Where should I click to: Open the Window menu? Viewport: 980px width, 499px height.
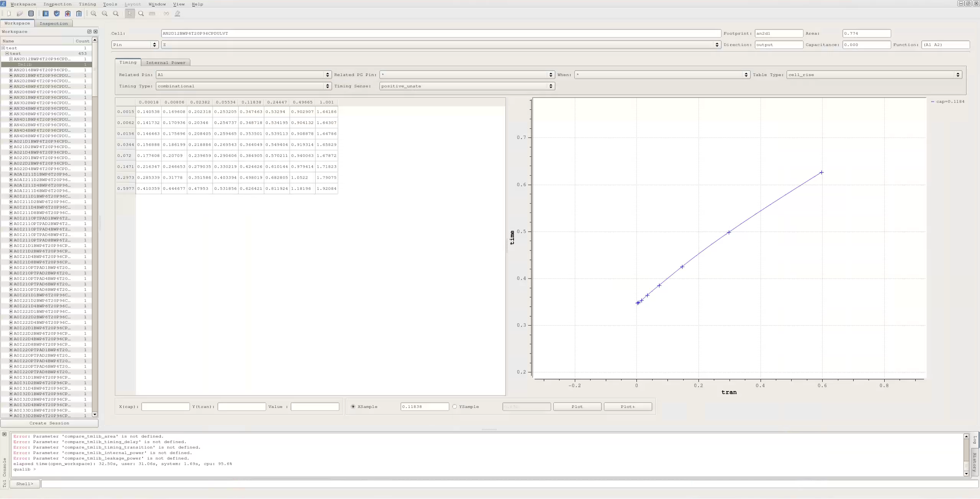(157, 4)
